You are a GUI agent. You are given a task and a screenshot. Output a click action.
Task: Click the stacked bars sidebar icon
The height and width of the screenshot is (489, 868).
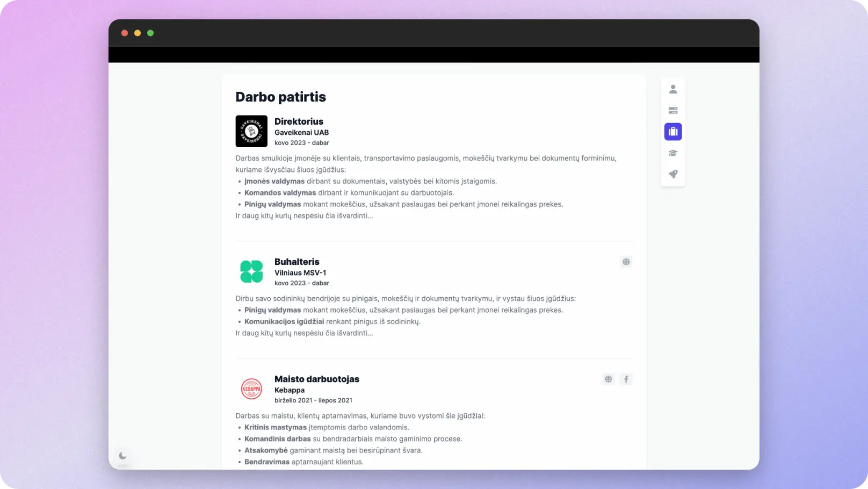click(x=673, y=111)
